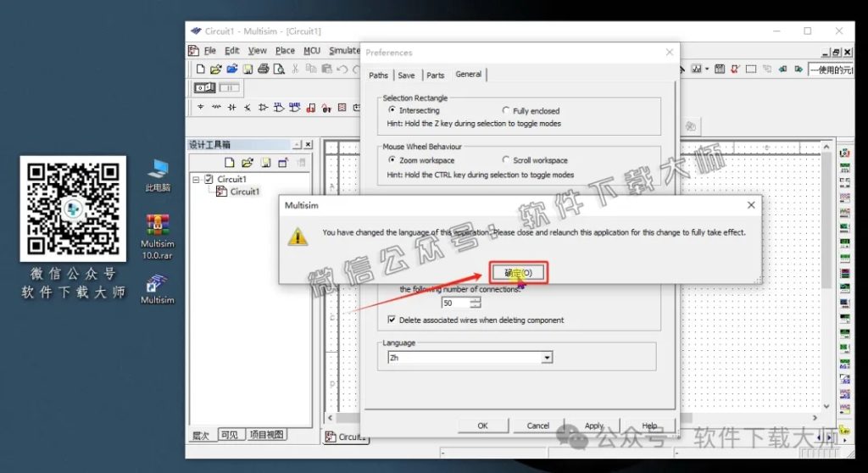Click the Print icon in main toolbar

(x=263, y=69)
